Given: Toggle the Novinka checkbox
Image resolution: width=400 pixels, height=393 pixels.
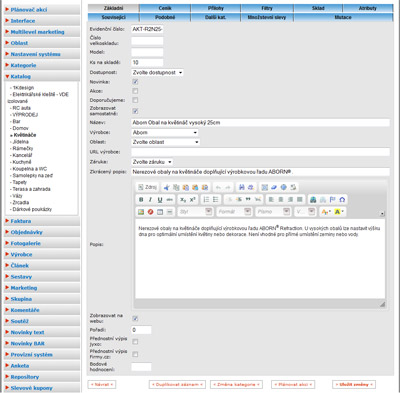Looking at the screenshot, I should pos(135,82).
